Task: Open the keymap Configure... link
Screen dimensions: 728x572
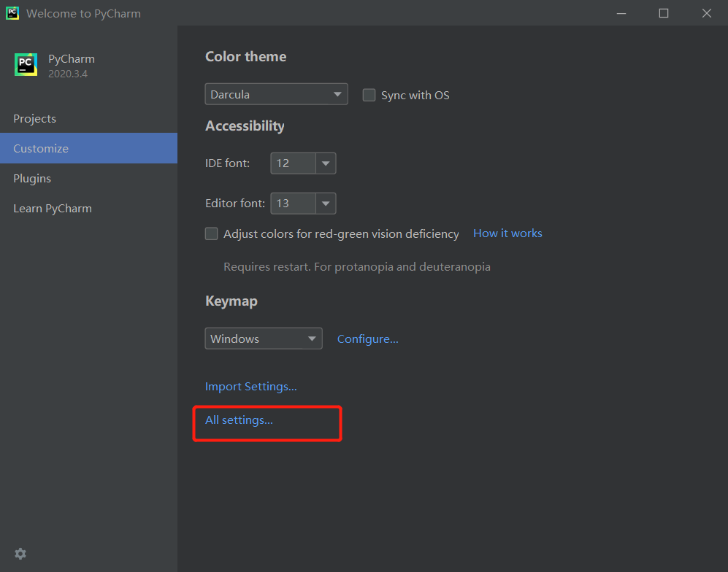Action: point(367,339)
